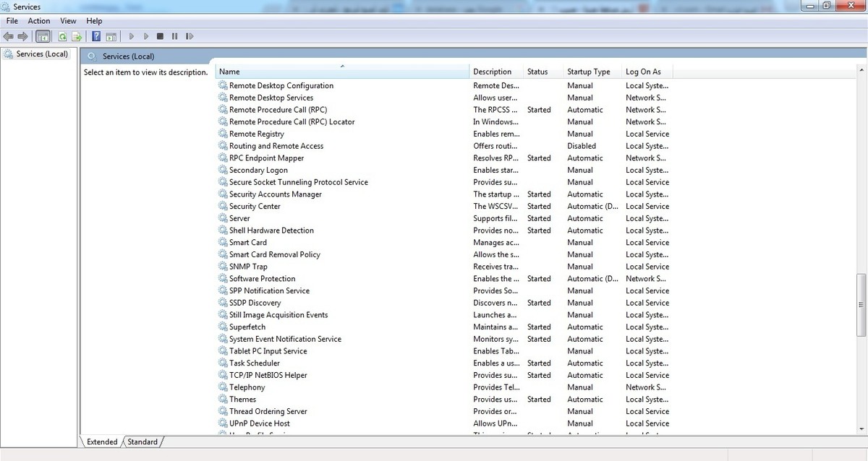Image resolution: width=868 pixels, height=461 pixels.
Task: Open the View menu
Action: pyautogui.click(x=68, y=21)
